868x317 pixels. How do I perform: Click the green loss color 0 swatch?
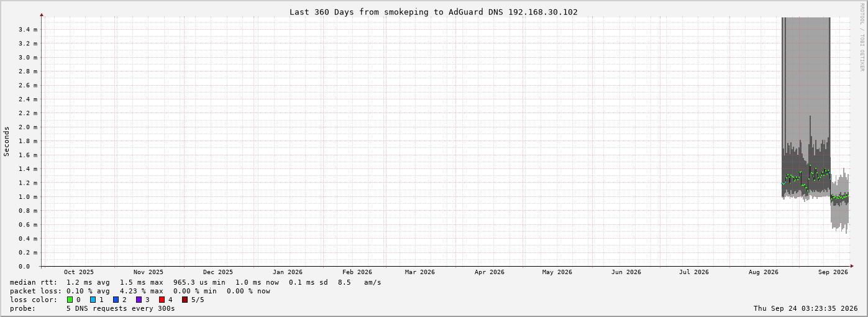point(70,300)
